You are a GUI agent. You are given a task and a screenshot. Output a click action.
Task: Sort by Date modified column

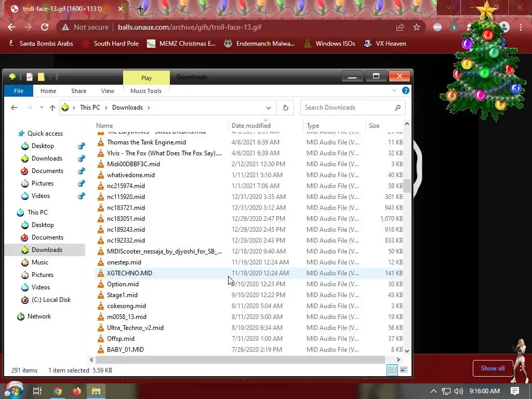pyautogui.click(x=251, y=126)
